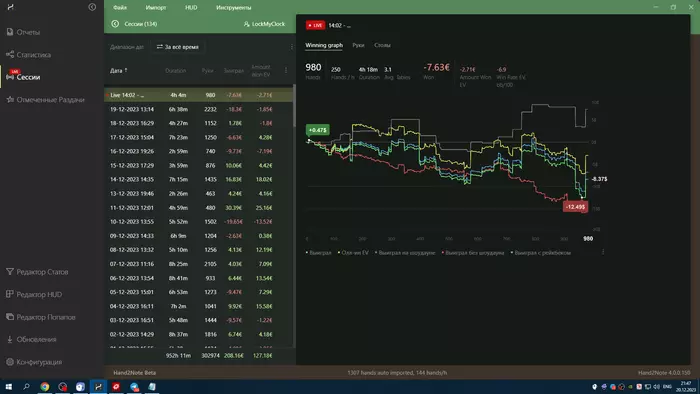Screen dimensions: 700x394
Task: Sort sessions by the Выиграл column
Action: tap(233, 71)
